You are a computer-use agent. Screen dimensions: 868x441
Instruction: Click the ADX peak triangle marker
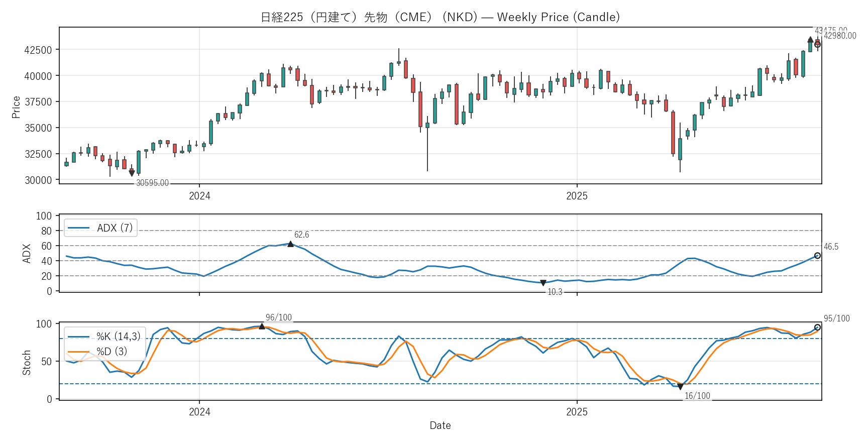click(290, 244)
